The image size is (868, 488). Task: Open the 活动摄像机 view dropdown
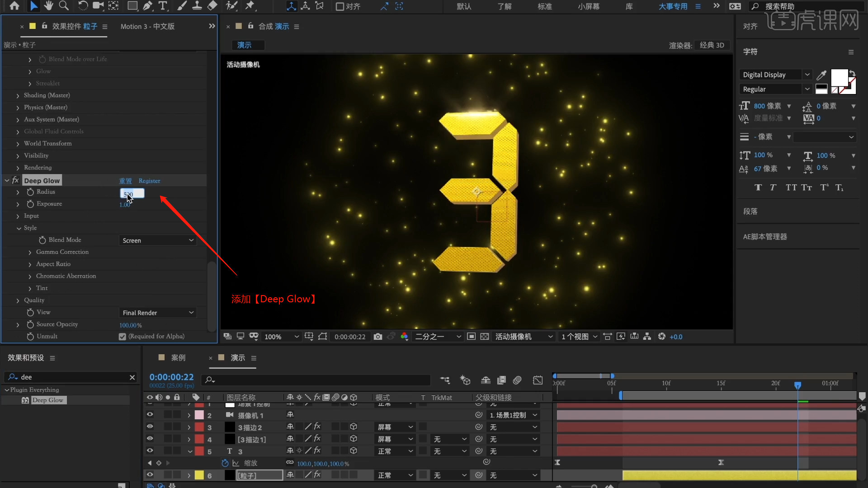[524, 337]
